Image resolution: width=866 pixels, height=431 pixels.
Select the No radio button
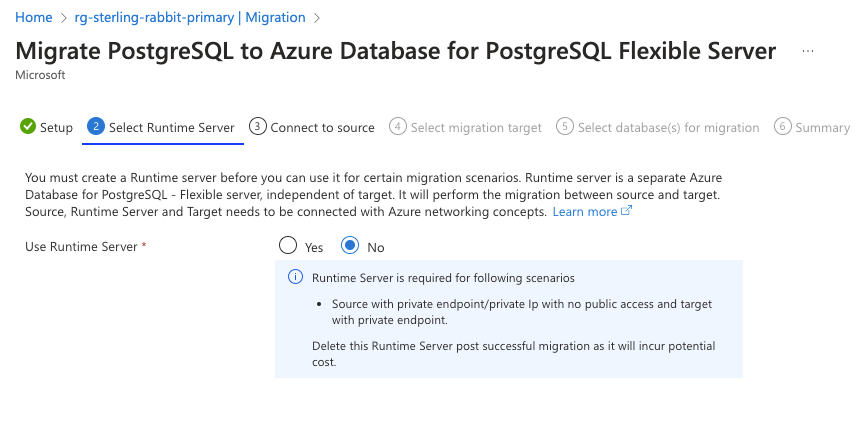tap(351, 246)
